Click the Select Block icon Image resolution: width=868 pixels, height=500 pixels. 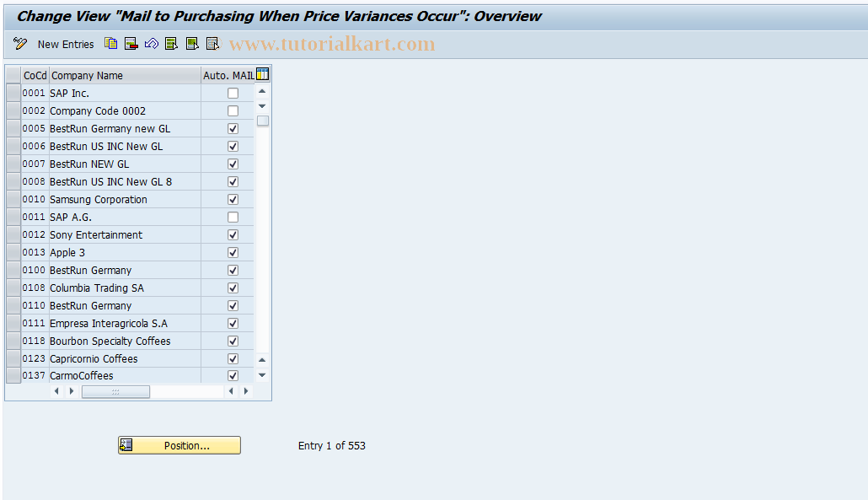(192, 44)
